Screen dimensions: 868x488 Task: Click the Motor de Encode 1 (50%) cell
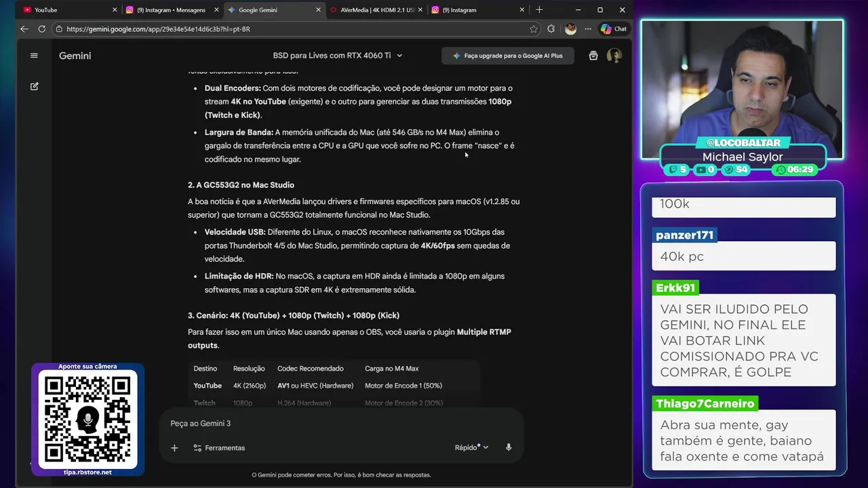pyautogui.click(x=403, y=386)
